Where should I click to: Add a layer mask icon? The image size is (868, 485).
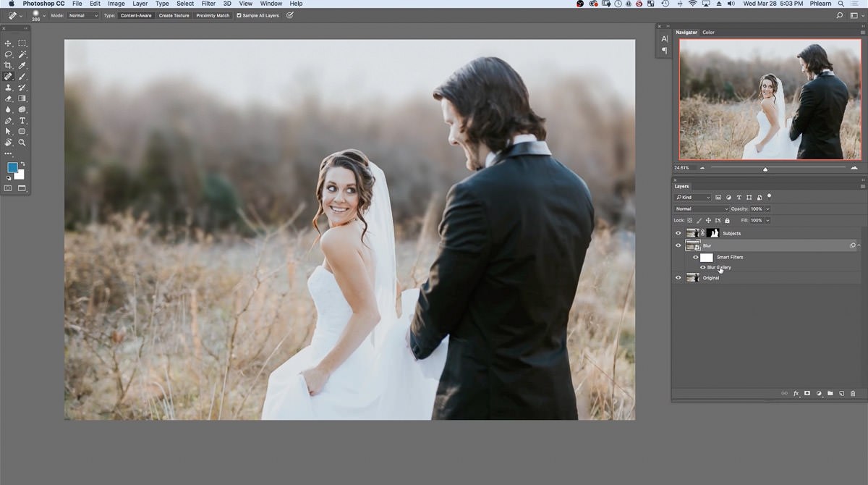click(x=807, y=393)
